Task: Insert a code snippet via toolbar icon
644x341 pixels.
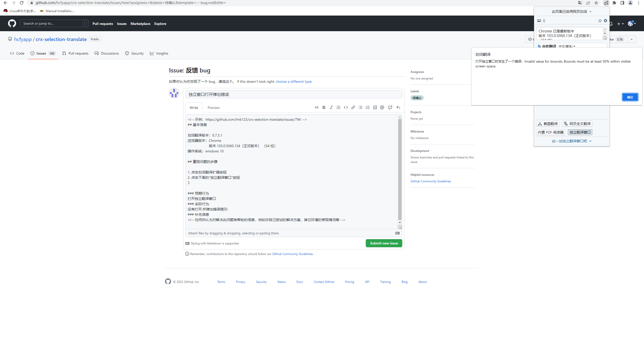Action: click(x=346, y=107)
